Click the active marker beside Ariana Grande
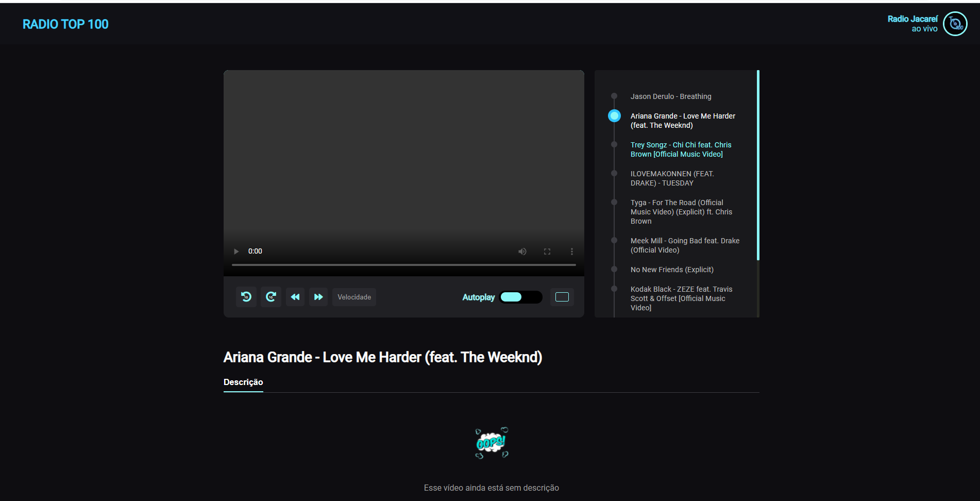This screenshot has height=501, width=980. (x=614, y=116)
